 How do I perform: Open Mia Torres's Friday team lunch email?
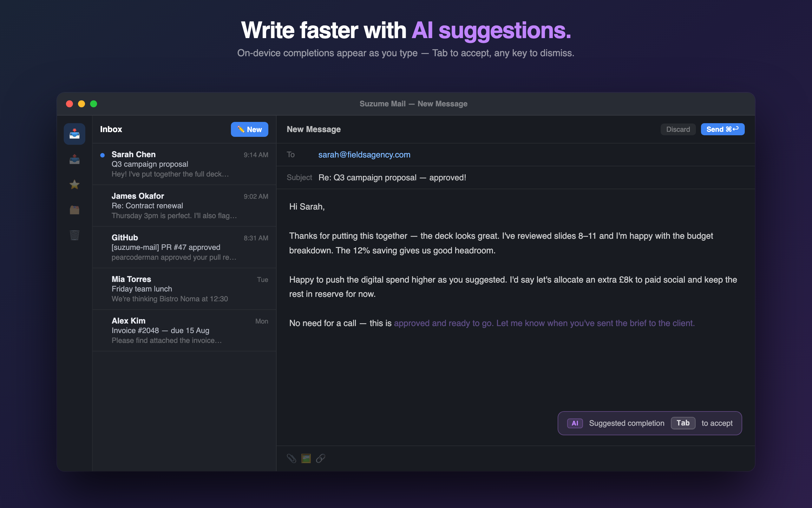pyautogui.click(x=184, y=289)
